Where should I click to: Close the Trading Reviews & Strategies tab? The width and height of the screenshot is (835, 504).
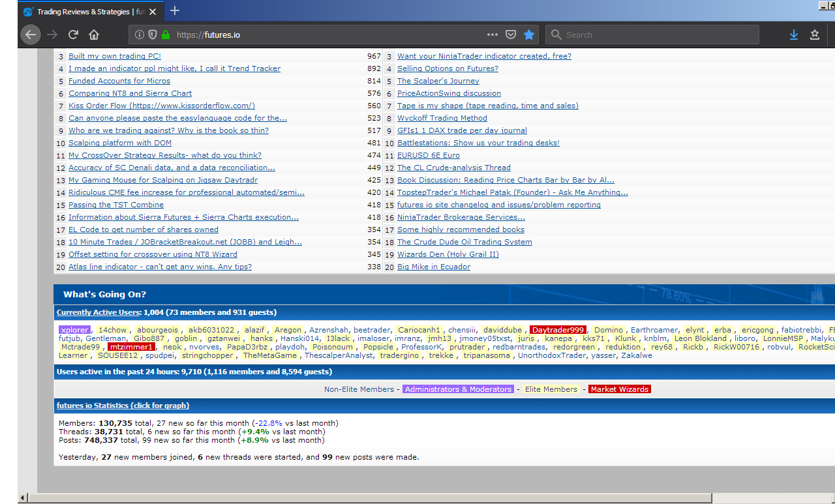tap(153, 12)
